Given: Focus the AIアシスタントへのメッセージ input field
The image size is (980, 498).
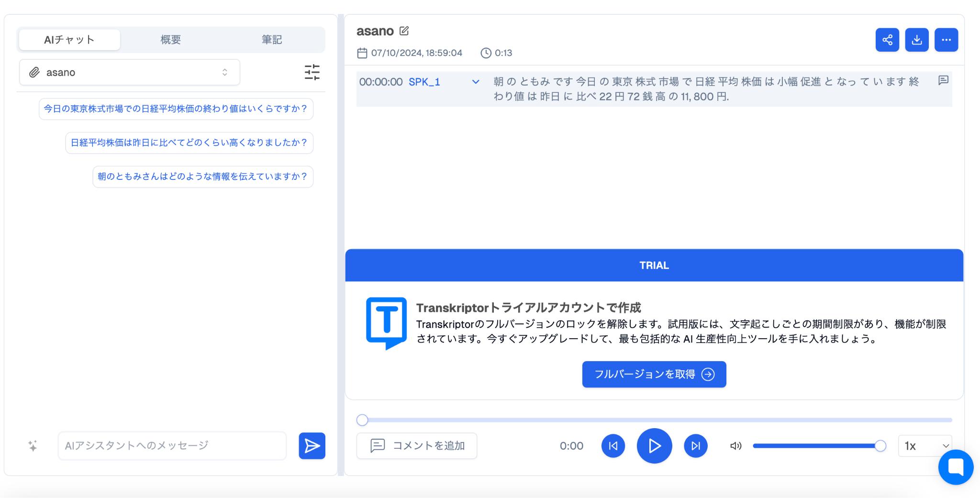Looking at the screenshot, I should point(172,446).
